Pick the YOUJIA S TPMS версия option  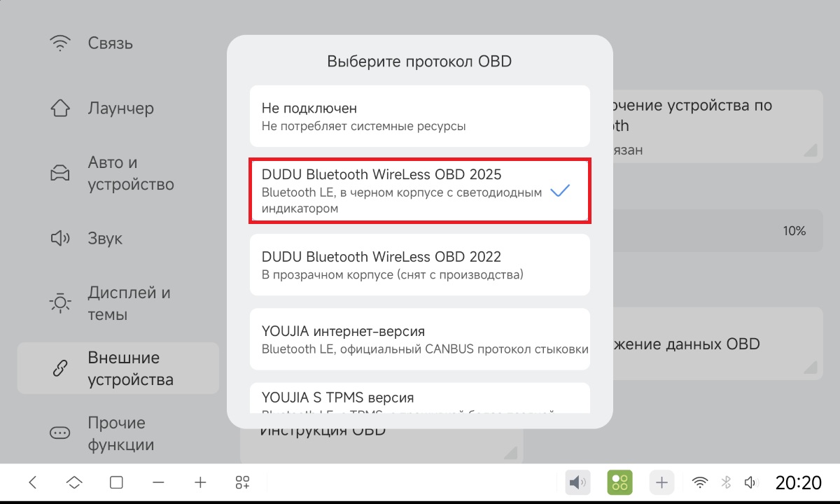pos(419,397)
